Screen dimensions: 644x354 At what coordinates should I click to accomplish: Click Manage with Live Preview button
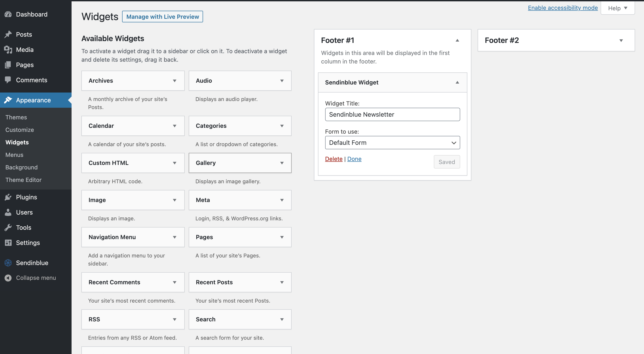coord(162,17)
